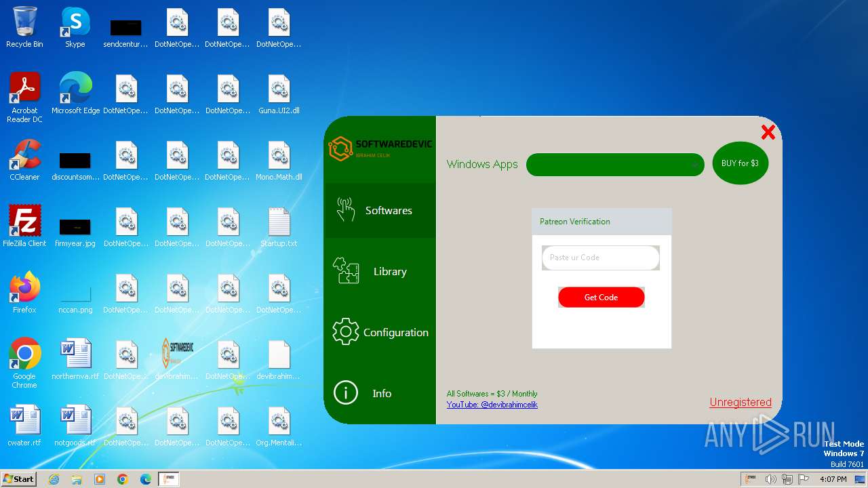Open the Info section in sidebar
This screenshot has width=868, height=488.
coord(380,394)
